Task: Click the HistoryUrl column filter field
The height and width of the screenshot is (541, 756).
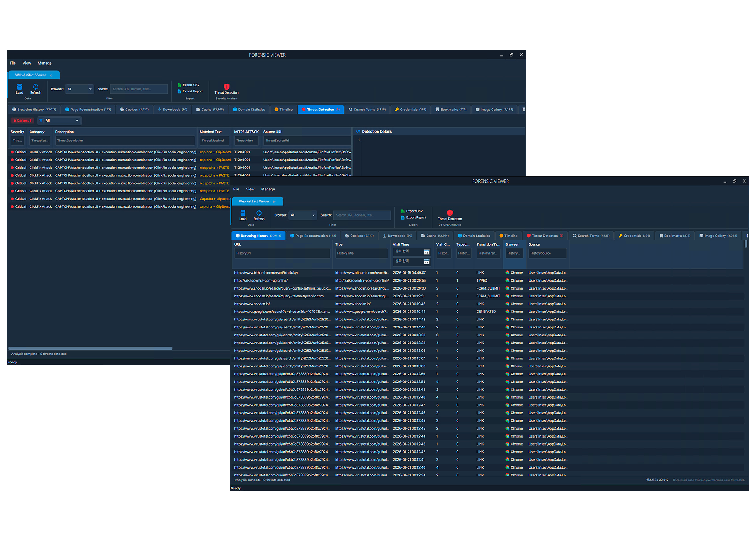Action: (282, 253)
